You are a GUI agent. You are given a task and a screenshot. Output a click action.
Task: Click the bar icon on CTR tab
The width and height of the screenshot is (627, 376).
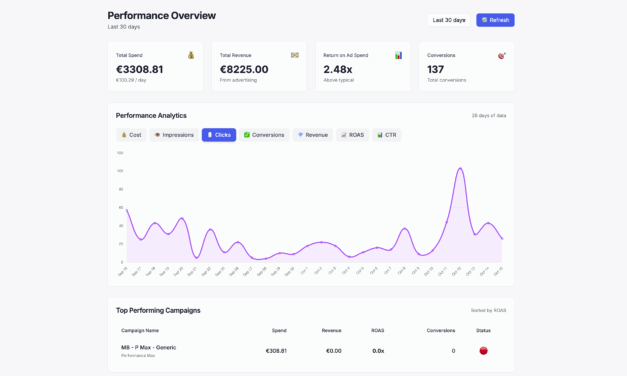tap(380, 135)
